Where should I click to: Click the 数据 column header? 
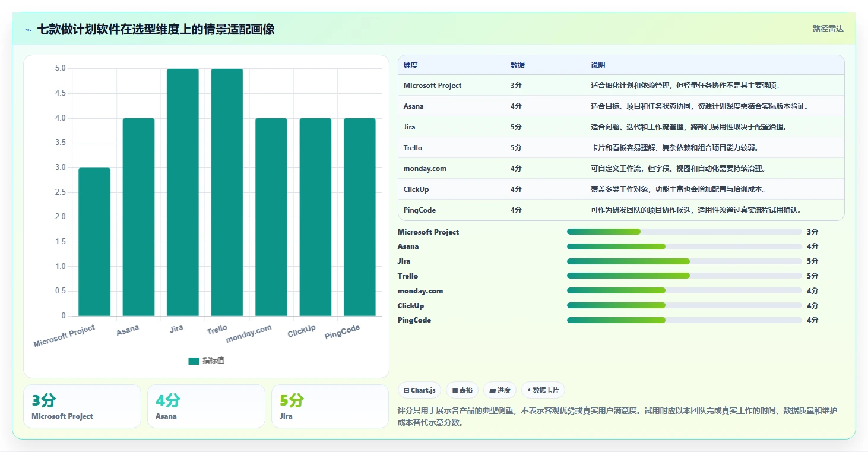pos(517,65)
